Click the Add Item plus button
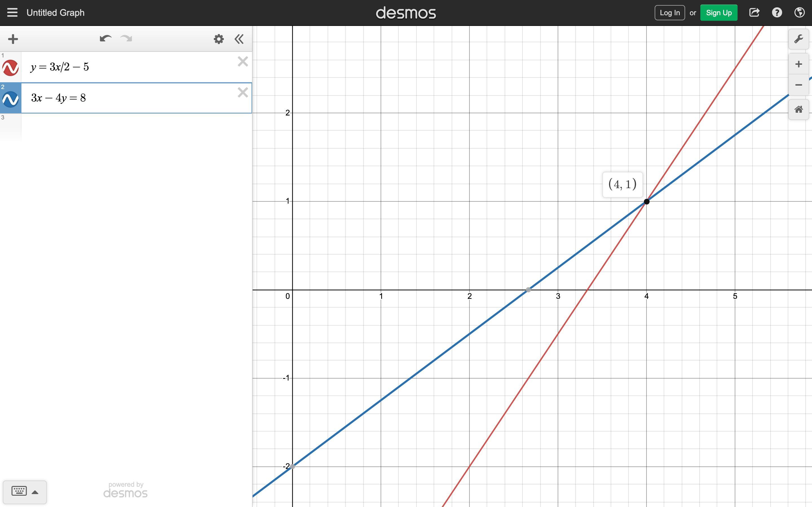The height and width of the screenshot is (507, 812). coord(13,39)
